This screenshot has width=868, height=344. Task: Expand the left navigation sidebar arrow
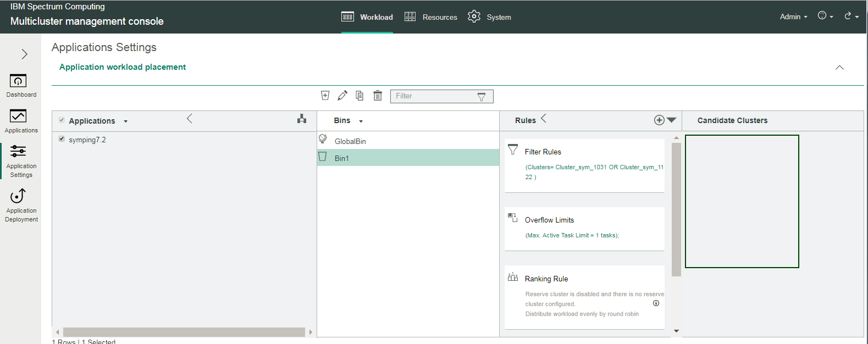pyautogui.click(x=24, y=54)
